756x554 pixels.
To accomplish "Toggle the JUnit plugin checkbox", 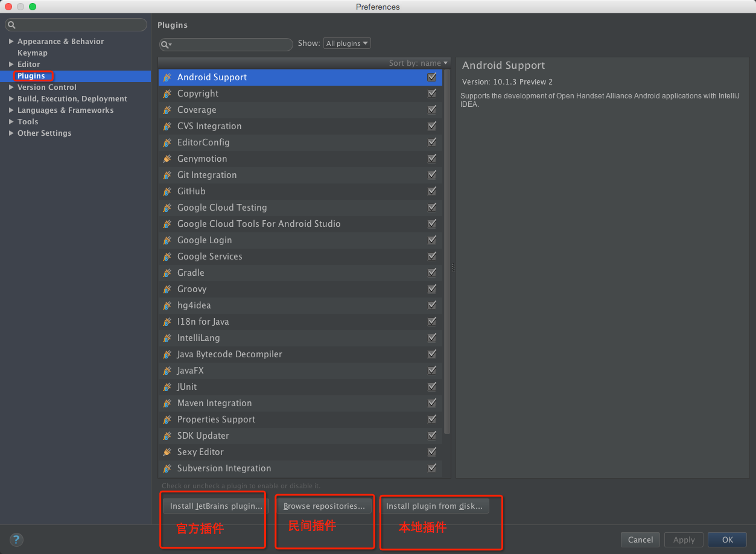I will tap(431, 387).
